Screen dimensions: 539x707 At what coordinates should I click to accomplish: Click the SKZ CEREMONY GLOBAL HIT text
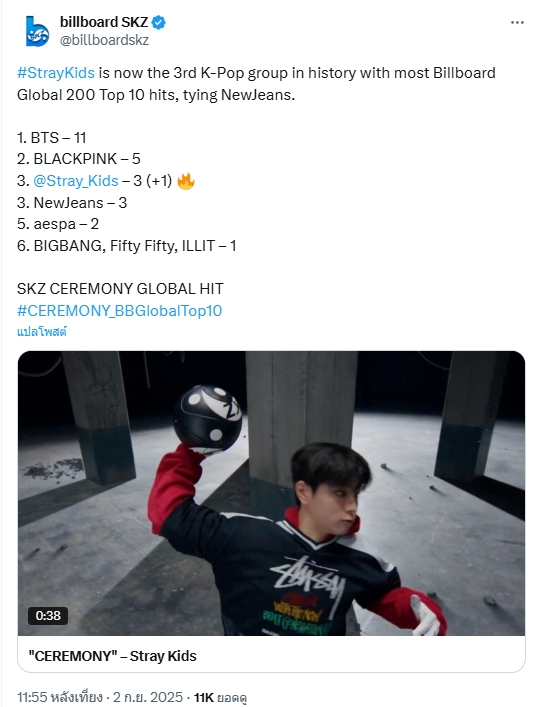tap(120, 289)
